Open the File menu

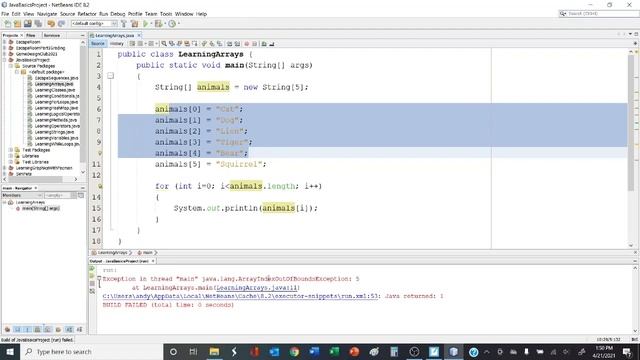(x=5, y=14)
